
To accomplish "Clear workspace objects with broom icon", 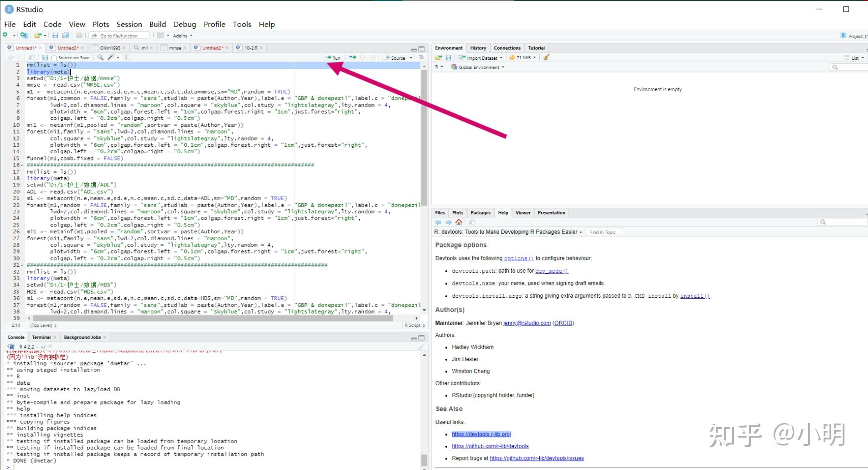I will click(x=546, y=57).
